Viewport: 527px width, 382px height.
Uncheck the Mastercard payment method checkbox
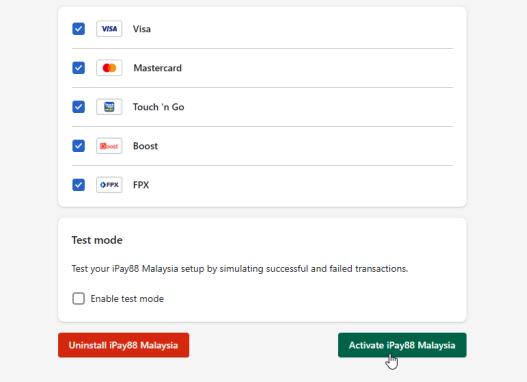tap(78, 68)
